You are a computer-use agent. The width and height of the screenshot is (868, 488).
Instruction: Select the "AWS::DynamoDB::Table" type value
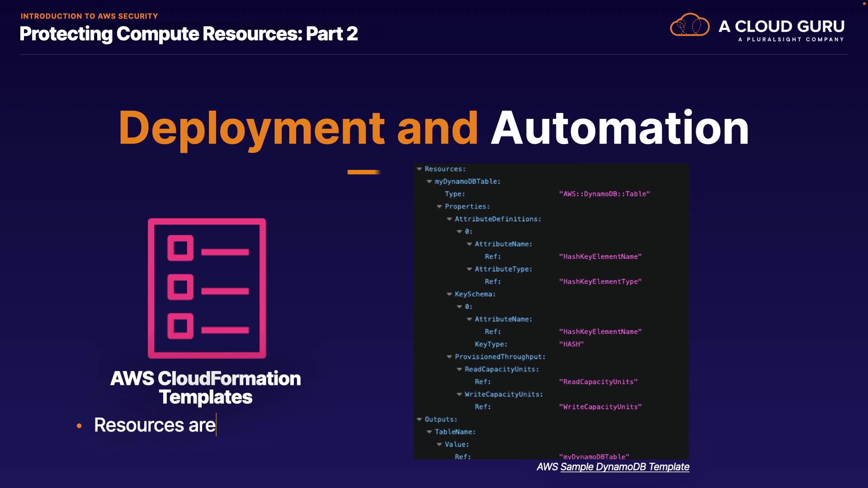click(x=604, y=194)
